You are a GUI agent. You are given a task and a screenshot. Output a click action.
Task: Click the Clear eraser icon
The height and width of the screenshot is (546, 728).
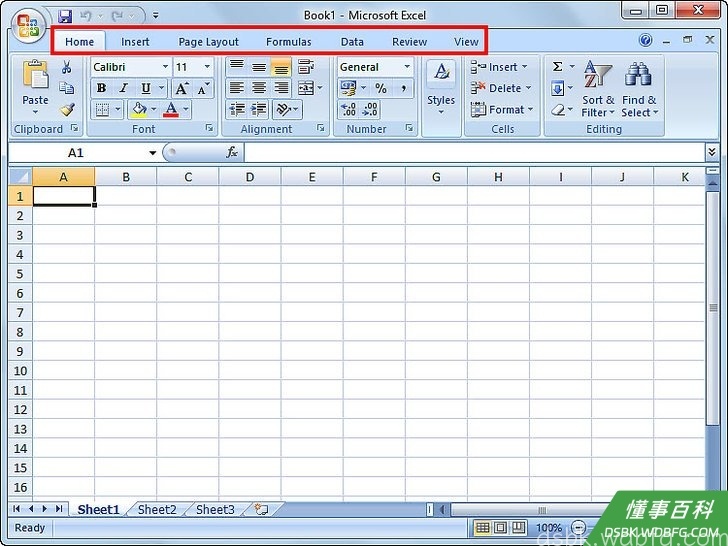point(558,110)
